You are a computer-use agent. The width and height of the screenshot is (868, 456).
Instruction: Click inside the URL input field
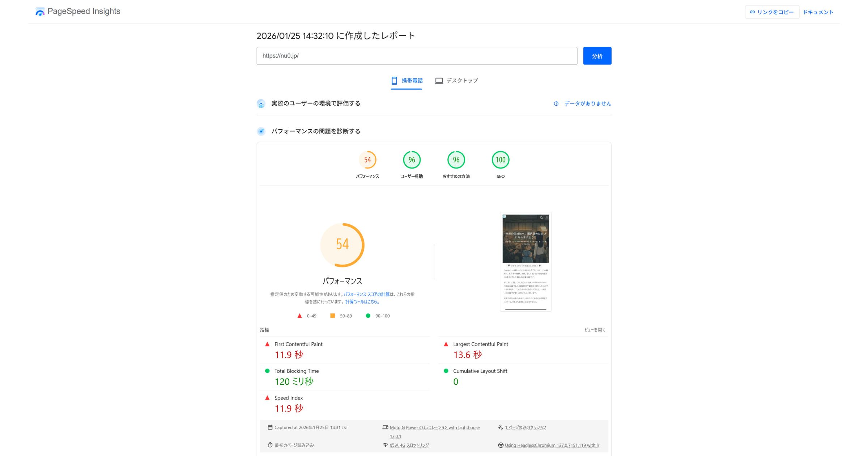point(416,56)
